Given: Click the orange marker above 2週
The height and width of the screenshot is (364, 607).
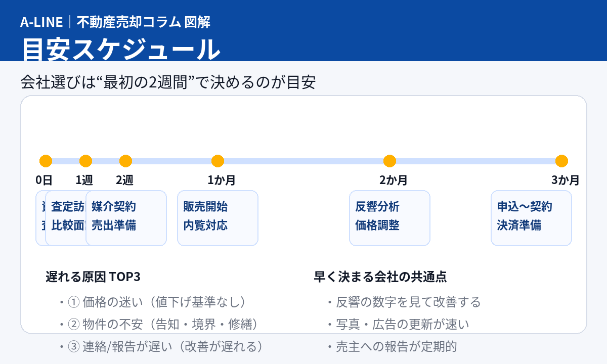Looking at the screenshot, I should (x=125, y=161).
